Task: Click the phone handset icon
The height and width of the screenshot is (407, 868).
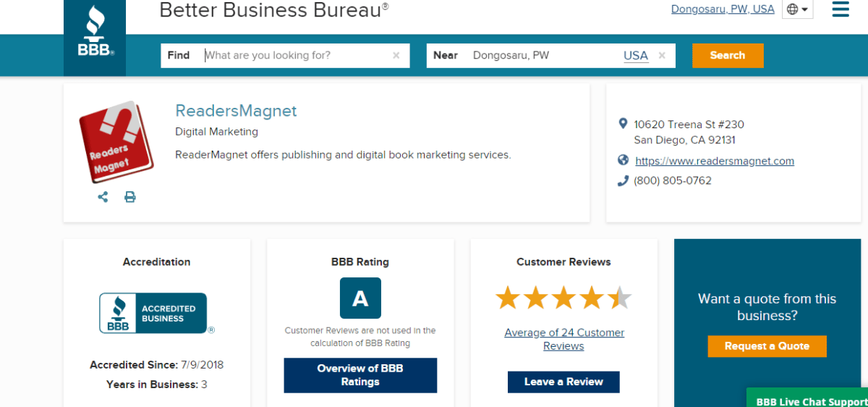Action: click(623, 181)
